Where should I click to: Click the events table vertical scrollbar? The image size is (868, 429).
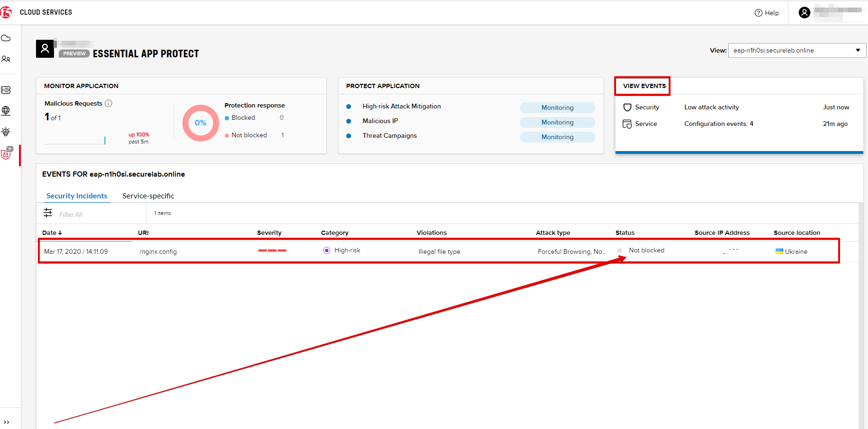pyautogui.click(x=860, y=316)
